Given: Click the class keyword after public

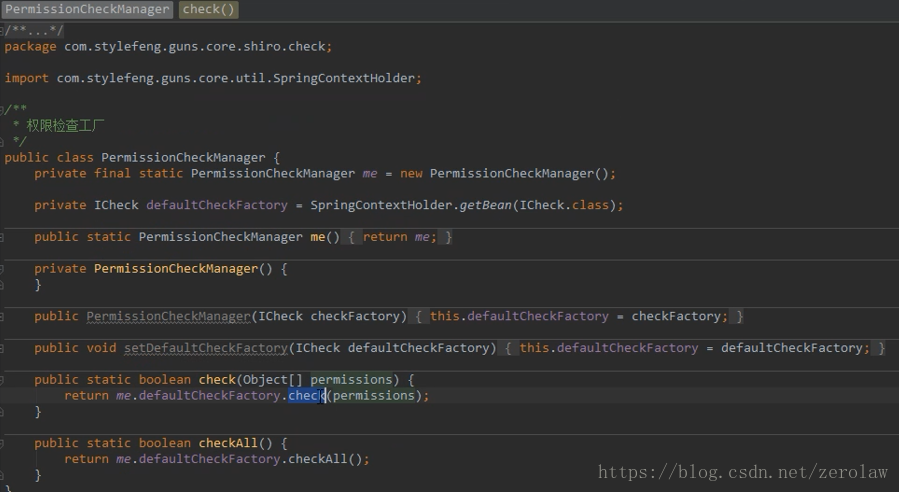Looking at the screenshot, I should tap(75, 157).
